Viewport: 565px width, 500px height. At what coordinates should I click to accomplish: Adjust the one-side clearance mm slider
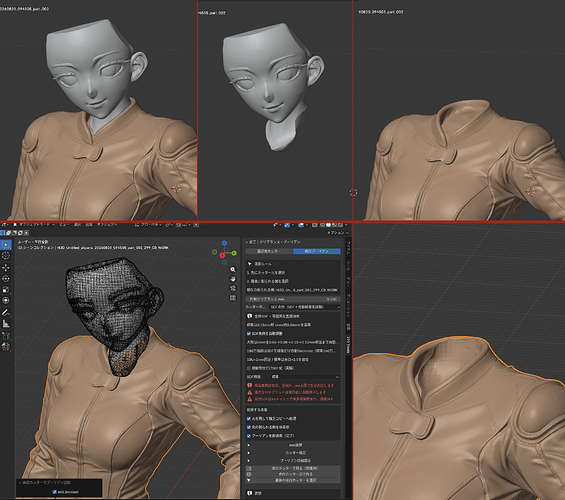pos(293,299)
